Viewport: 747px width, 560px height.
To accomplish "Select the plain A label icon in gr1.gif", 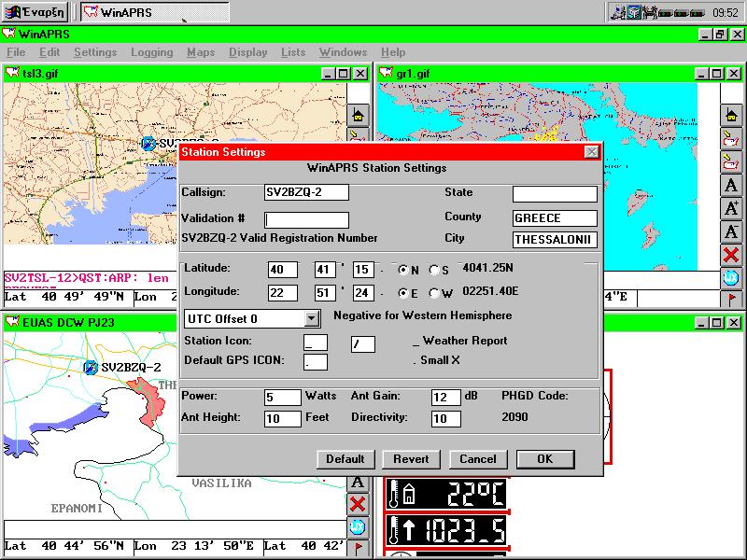I will [x=731, y=185].
